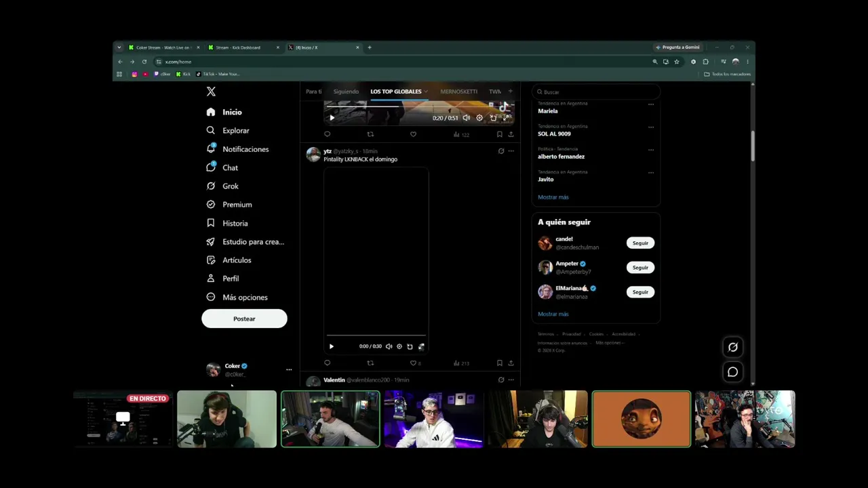Open Chat in the sidebar
The image size is (868, 488).
click(222, 167)
